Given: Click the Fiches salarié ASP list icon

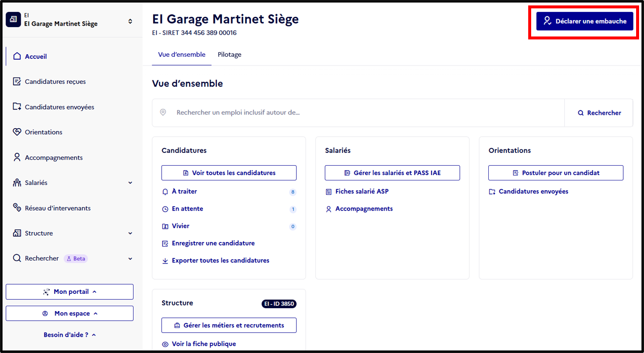Looking at the screenshot, I should point(329,192).
